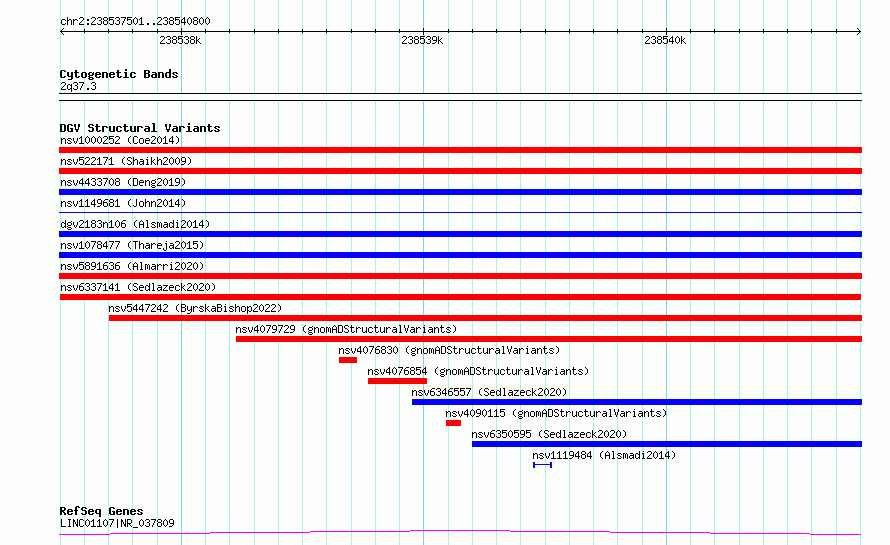
Task: Click the red bar under nsv6337141
Action: click(x=460, y=297)
